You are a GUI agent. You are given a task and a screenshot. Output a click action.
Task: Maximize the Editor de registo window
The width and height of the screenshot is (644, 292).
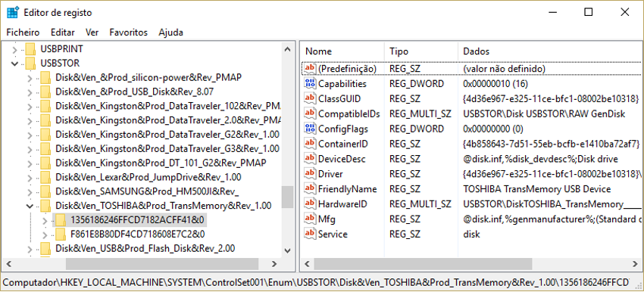[588, 12]
